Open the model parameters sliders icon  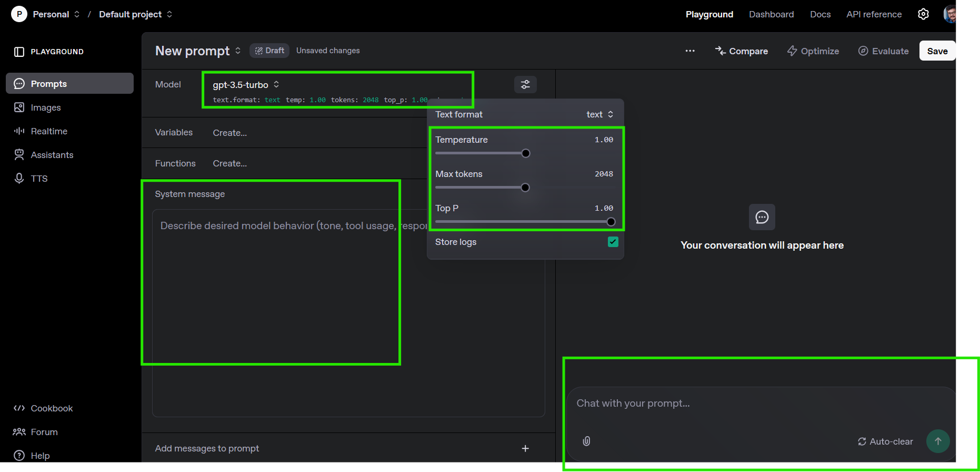point(525,84)
